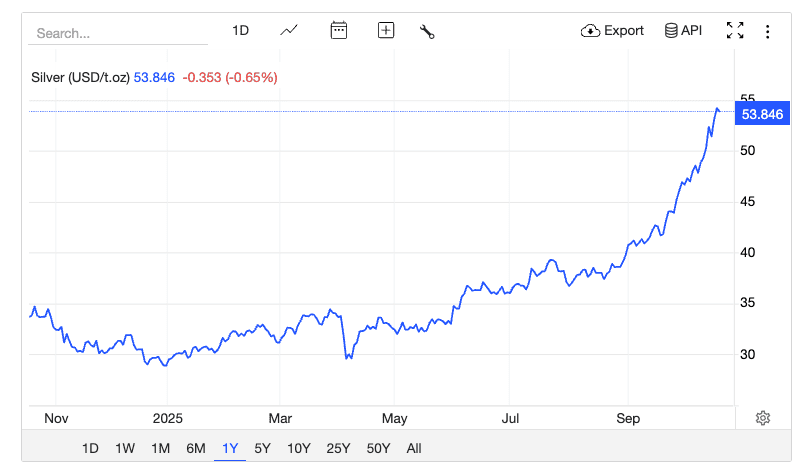Click the search input field
812x472 pixels.
(x=118, y=33)
